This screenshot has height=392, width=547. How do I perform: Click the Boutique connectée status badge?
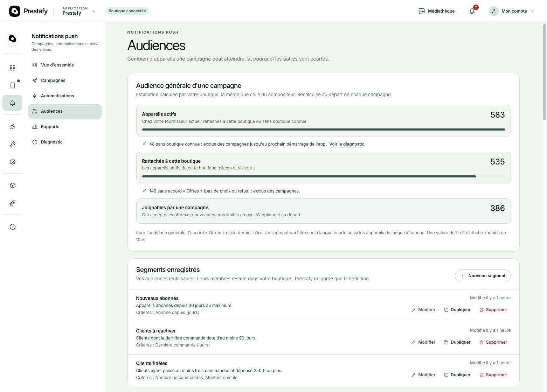pos(127,11)
